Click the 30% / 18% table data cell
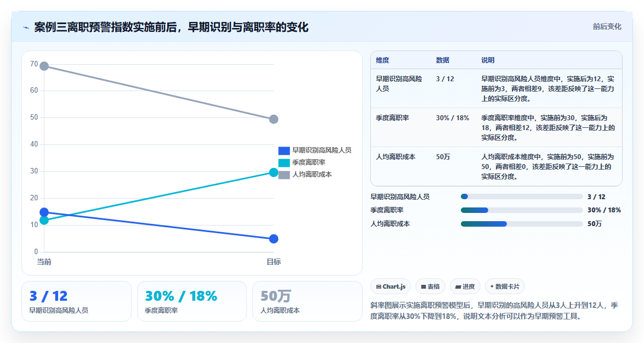 click(x=453, y=118)
